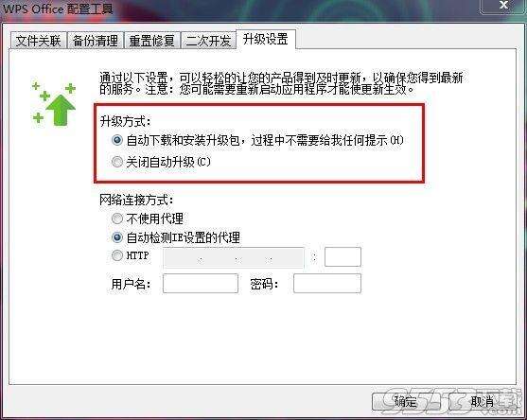Click the HTTP proxy IP address field
This screenshot has width=527, height=420.
click(x=234, y=257)
